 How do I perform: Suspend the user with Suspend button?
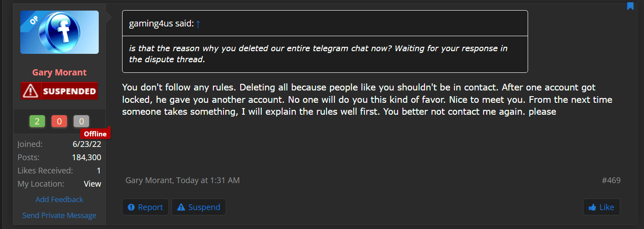tap(199, 207)
